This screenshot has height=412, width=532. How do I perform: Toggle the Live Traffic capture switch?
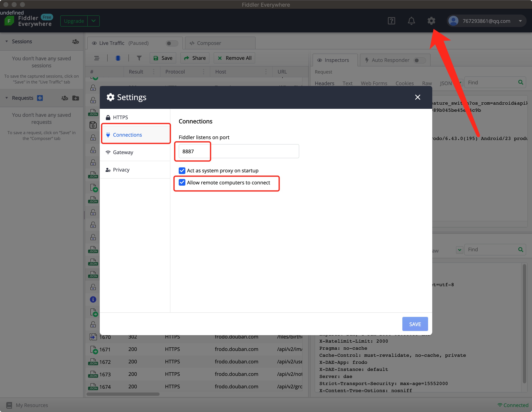click(172, 43)
